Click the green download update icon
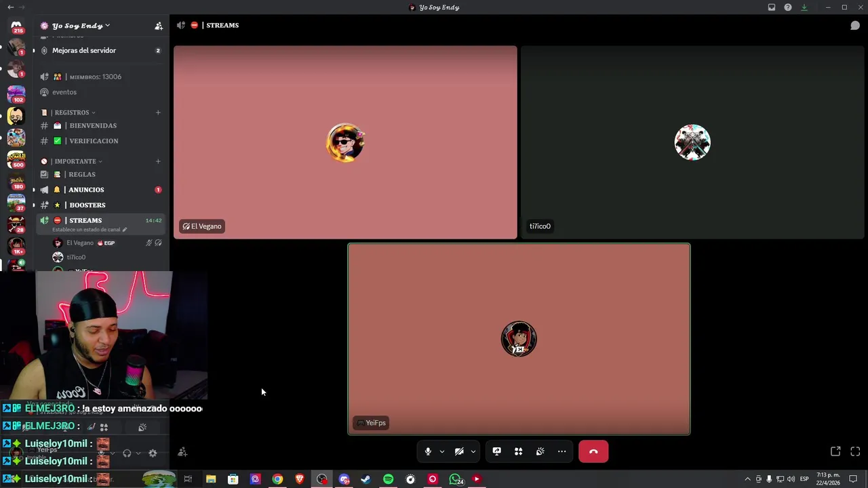The width and height of the screenshot is (868, 488). 804,7
